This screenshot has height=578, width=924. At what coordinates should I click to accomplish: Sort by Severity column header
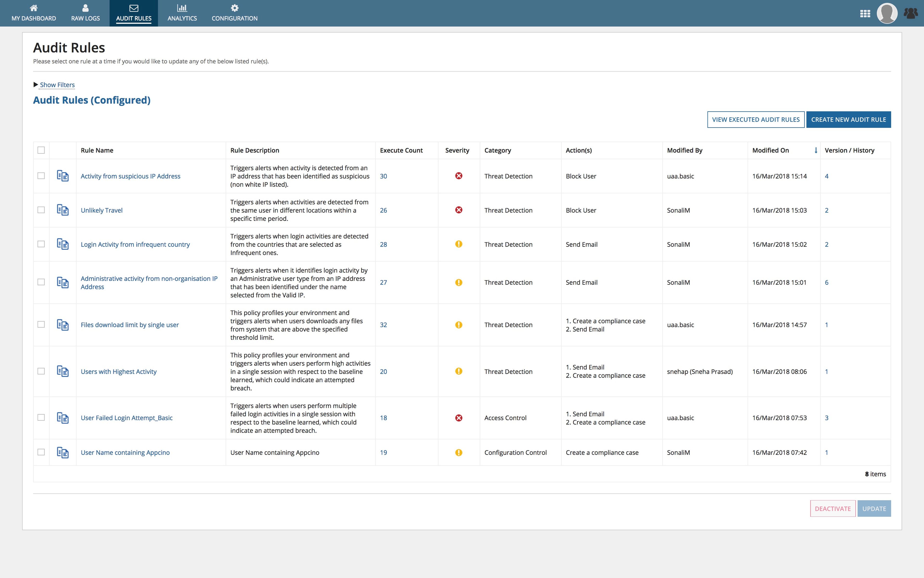(457, 150)
